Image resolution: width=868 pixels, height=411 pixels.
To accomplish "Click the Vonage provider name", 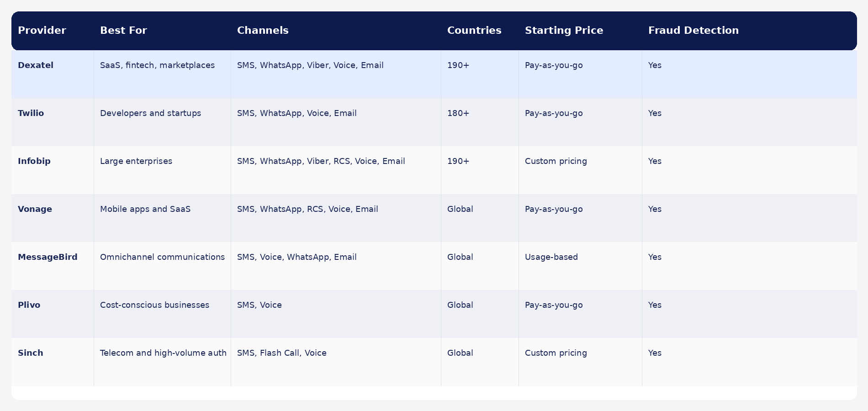I will (x=35, y=209).
